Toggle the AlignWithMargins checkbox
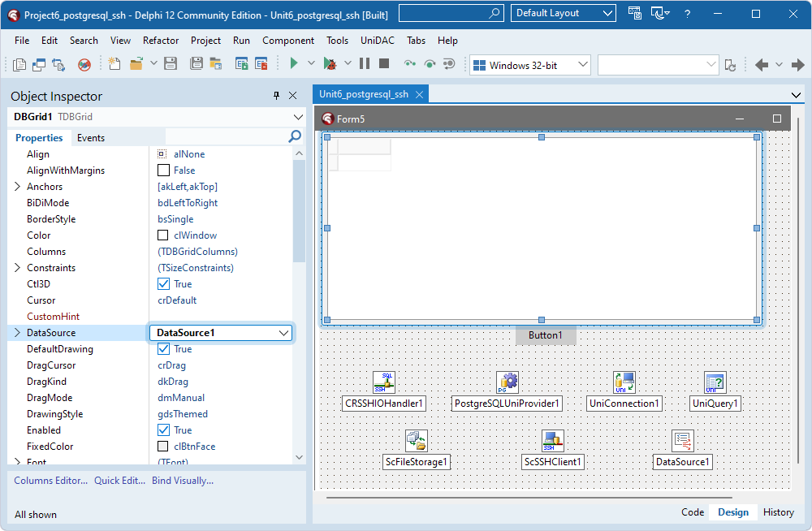This screenshot has width=812, height=531. point(164,171)
